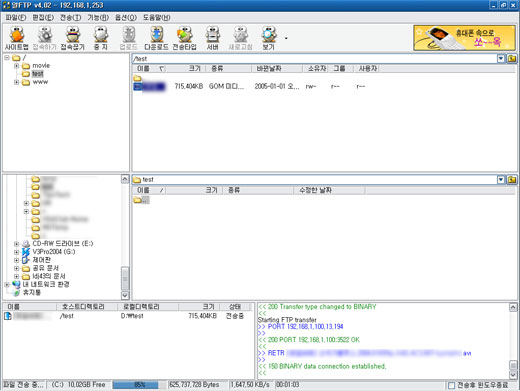Go up a folder beside the local test path
The height and width of the screenshot is (391, 520).
(512, 180)
